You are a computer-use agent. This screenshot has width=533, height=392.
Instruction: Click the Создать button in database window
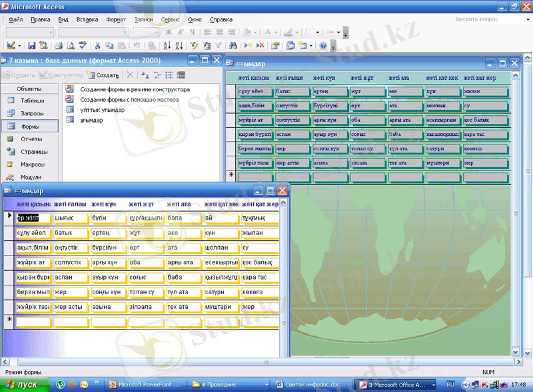tap(103, 75)
